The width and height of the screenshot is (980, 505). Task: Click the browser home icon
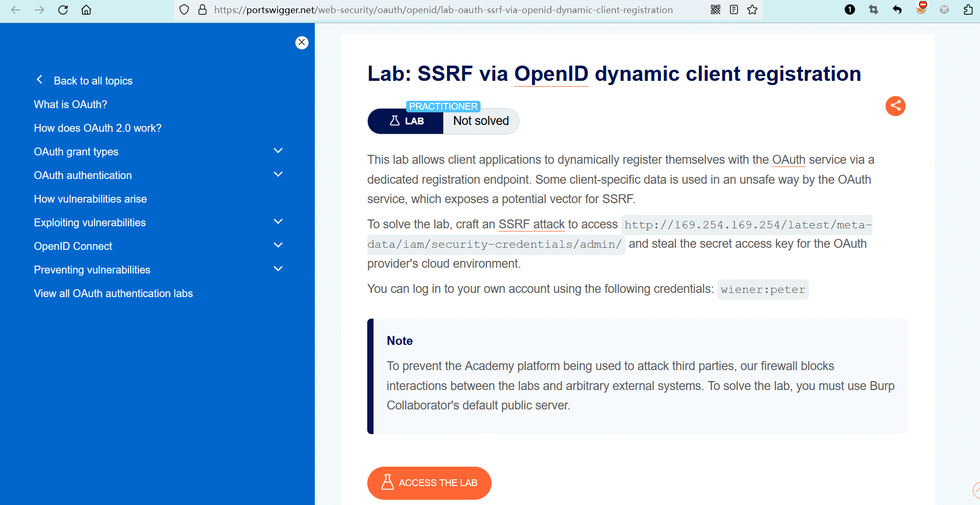tap(87, 10)
